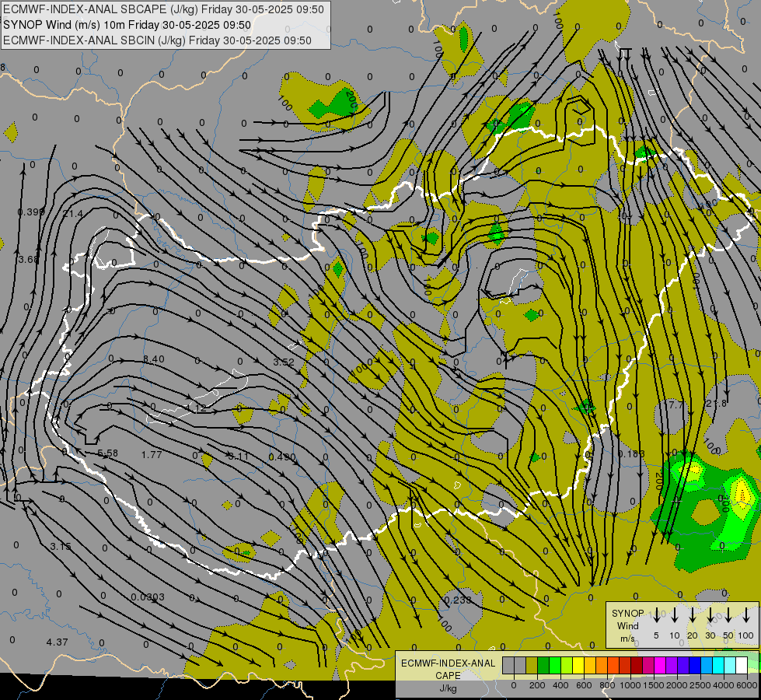Pick the olive swatch in CAPE legend
Image resolution: width=761 pixels, height=700 pixels.
(x=532, y=665)
